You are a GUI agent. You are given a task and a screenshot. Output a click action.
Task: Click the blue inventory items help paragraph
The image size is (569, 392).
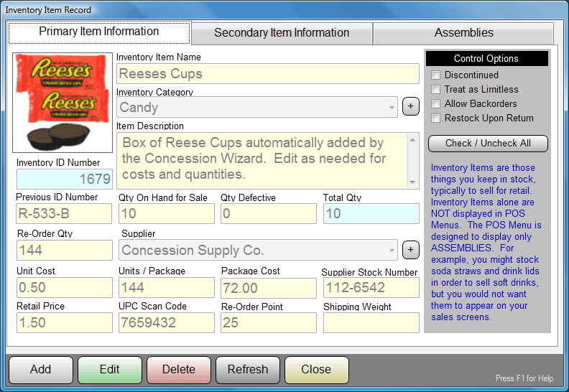click(x=486, y=242)
